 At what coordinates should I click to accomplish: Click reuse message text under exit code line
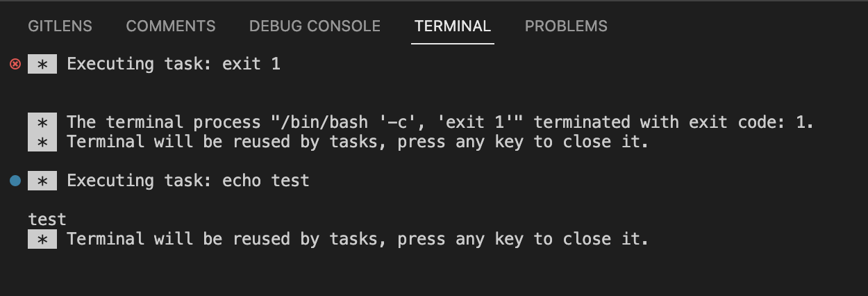(x=357, y=142)
